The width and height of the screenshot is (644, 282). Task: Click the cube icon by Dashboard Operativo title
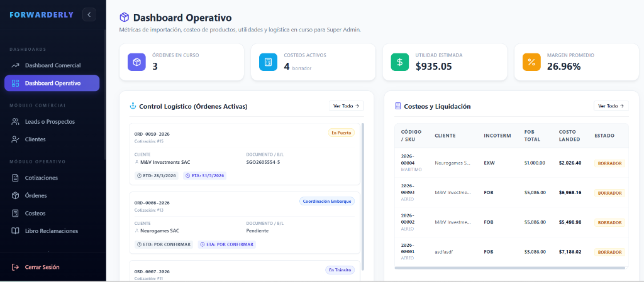pos(124,18)
